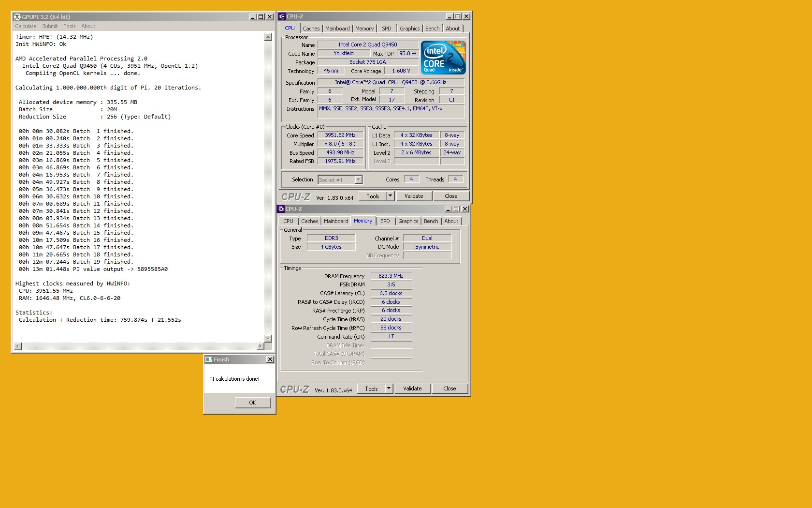The image size is (812, 508).
Task: Expand Tools dropdown arrow in lower CPU-Z
Action: click(x=389, y=388)
